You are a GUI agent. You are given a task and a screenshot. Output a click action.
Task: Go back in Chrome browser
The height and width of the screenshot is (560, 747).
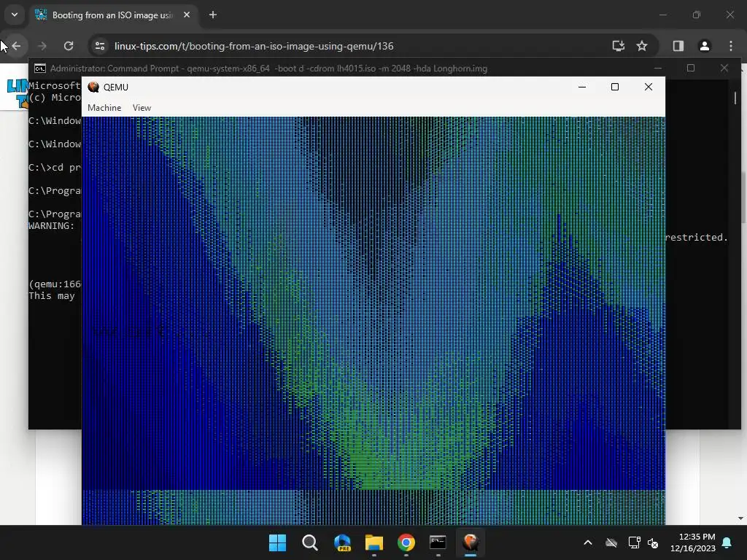tap(16, 46)
